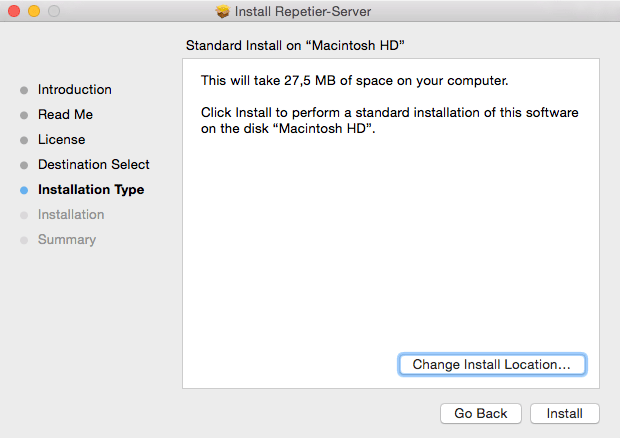This screenshot has width=620, height=438.
Task: Click the blue bullet beside Installation Type
Action: click(x=24, y=190)
